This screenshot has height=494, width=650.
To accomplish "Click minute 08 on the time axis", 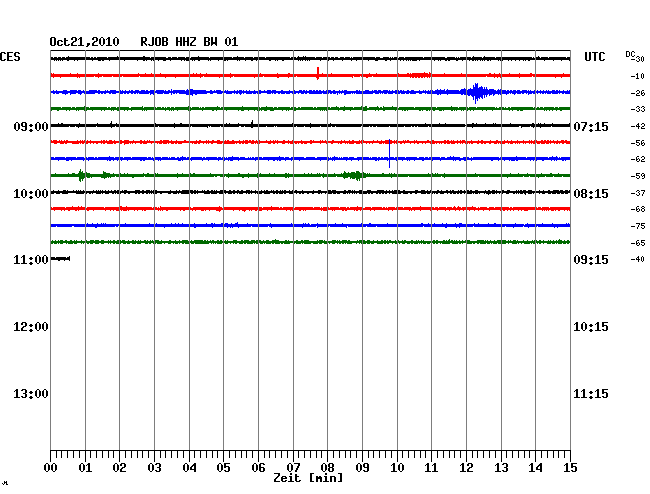I will click(327, 467).
